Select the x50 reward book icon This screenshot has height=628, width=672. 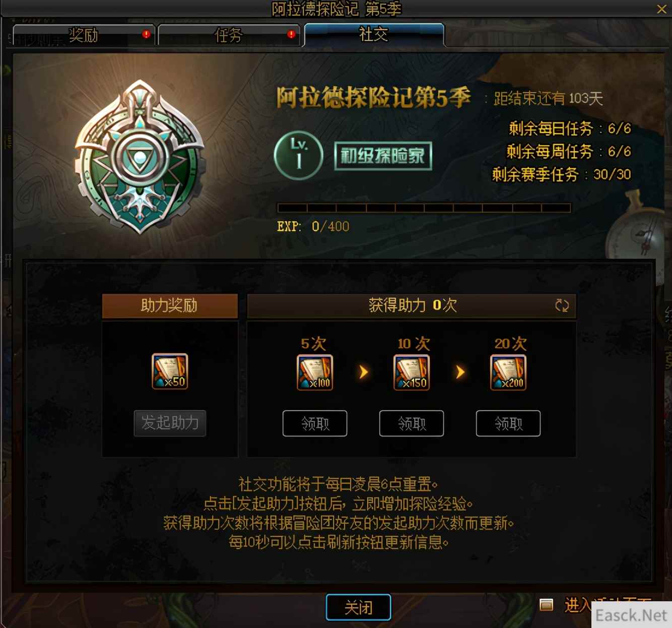170,371
